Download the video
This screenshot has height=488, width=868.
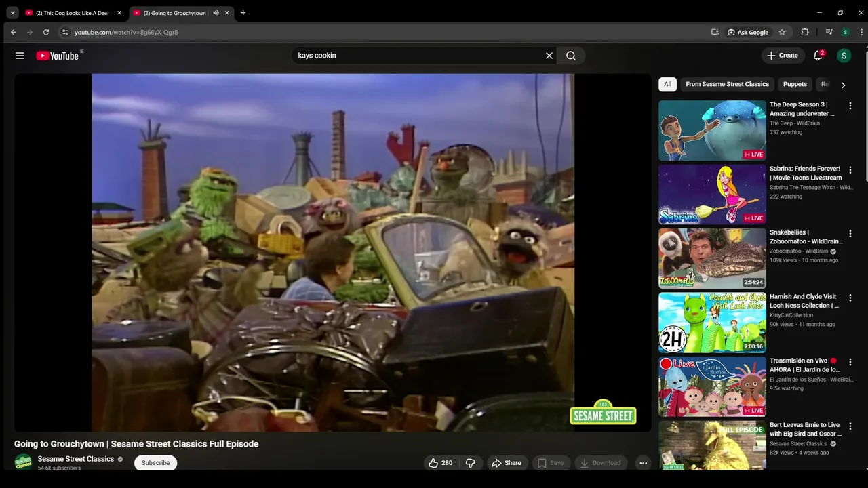point(600,463)
